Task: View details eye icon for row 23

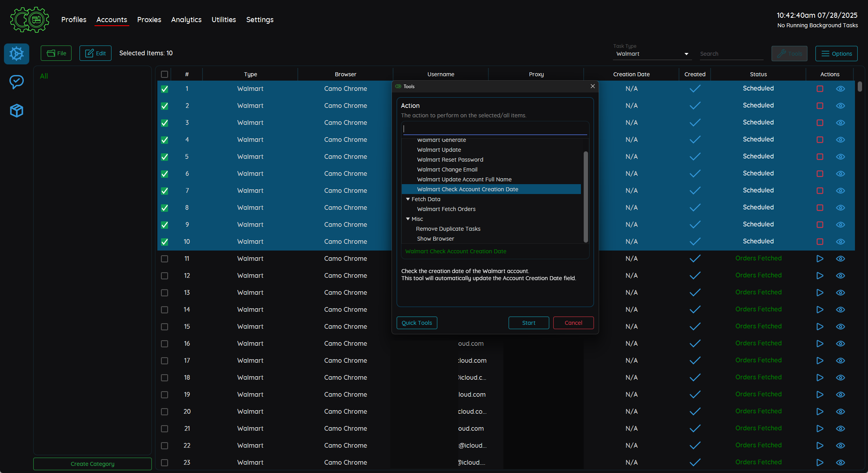Action: pos(841,463)
